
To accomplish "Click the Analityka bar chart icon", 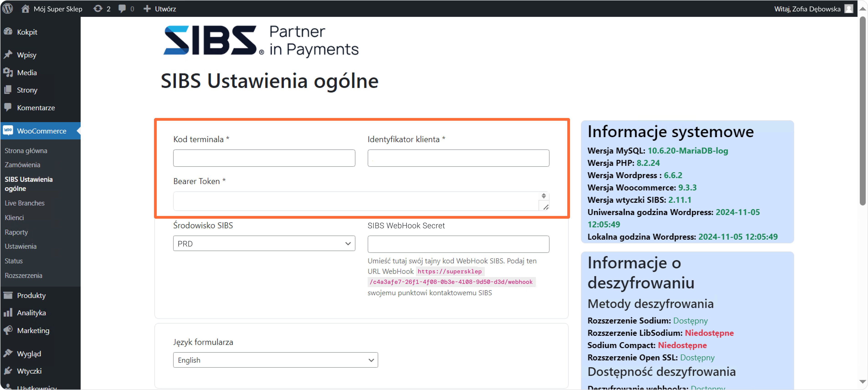I will click(x=8, y=313).
